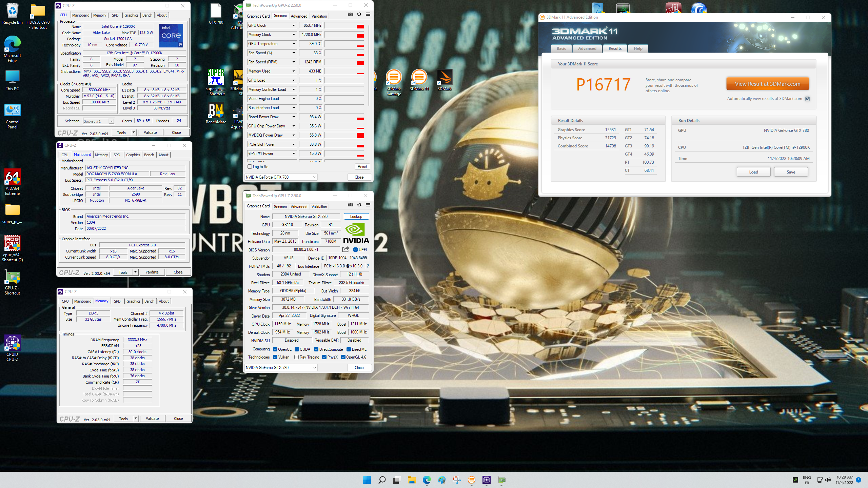The height and width of the screenshot is (488, 868).
Task: Switch to the Basic tab in 3DMark 11
Action: [x=561, y=48]
